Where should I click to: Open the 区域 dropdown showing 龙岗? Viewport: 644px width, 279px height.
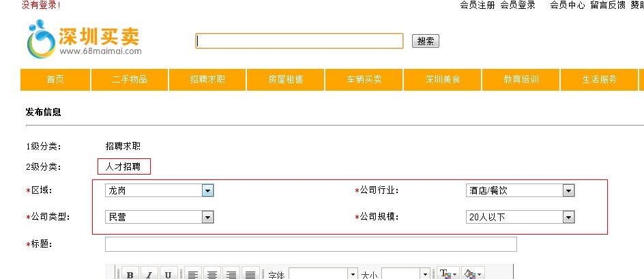pyautogui.click(x=160, y=190)
